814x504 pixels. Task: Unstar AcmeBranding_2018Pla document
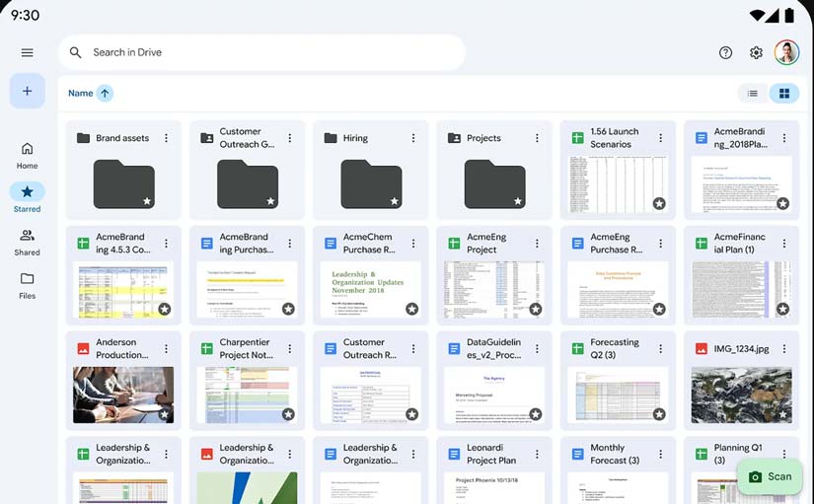[782, 203]
